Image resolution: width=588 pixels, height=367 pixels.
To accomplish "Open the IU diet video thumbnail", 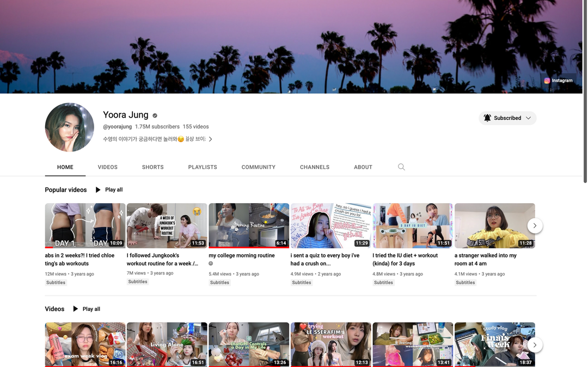I will pos(413,225).
